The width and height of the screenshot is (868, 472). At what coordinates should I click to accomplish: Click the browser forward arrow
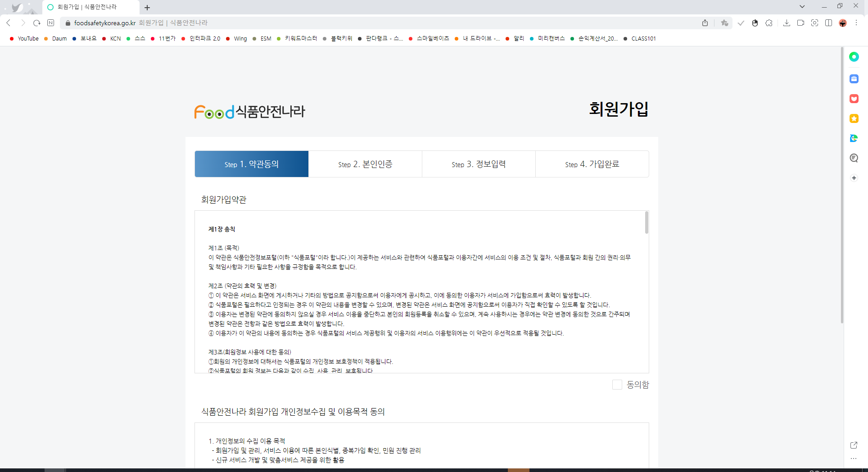click(23, 23)
